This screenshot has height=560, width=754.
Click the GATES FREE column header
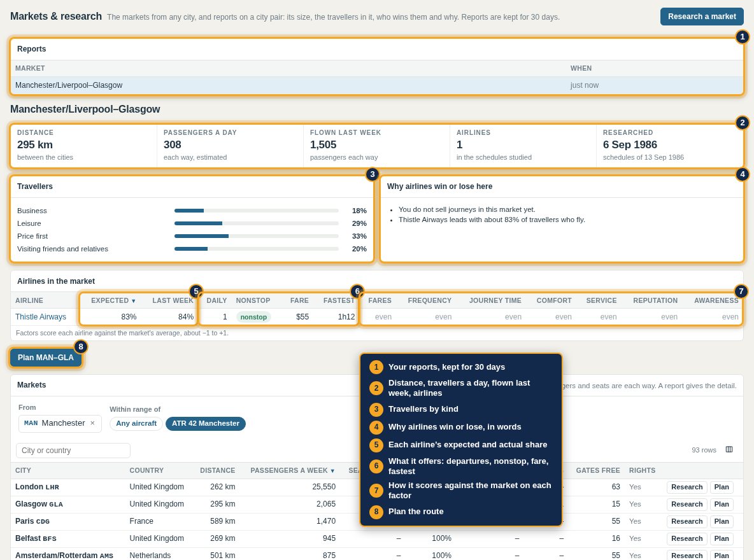(598, 471)
